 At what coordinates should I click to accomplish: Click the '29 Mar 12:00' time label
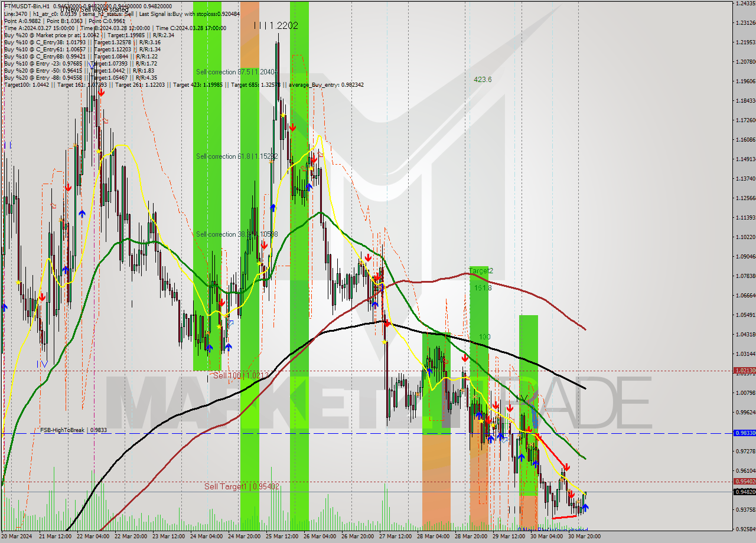tap(510, 537)
